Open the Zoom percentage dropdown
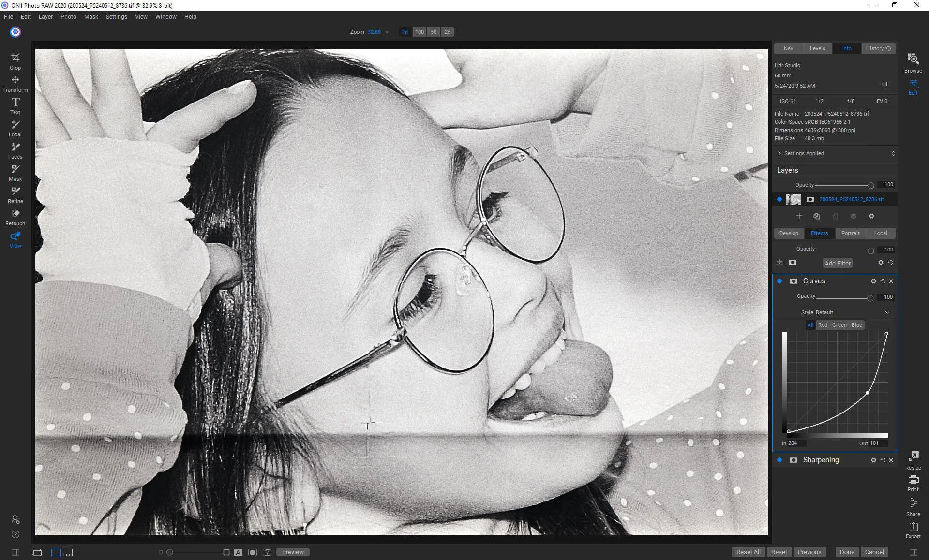The height and width of the screenshot is (560, 929). [x=386, y=32]
